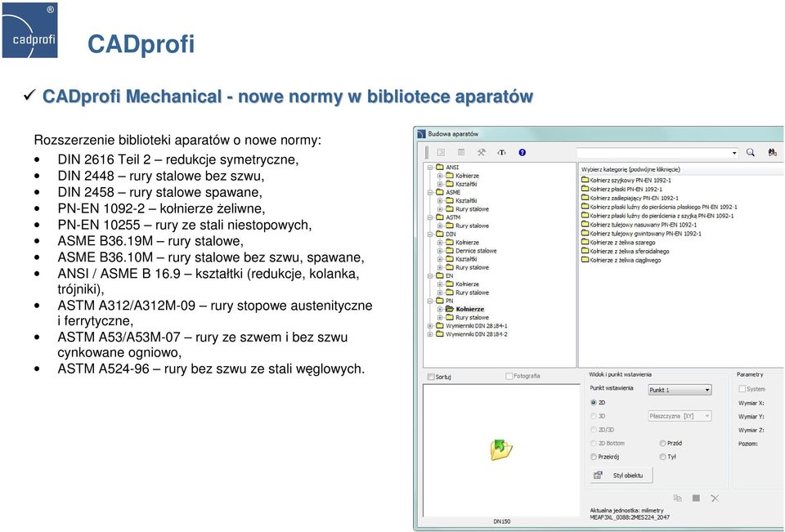Click the binoculars find icon
This screenshot has width=785, height=532.
pyautogui.click(x=773, y=153)
